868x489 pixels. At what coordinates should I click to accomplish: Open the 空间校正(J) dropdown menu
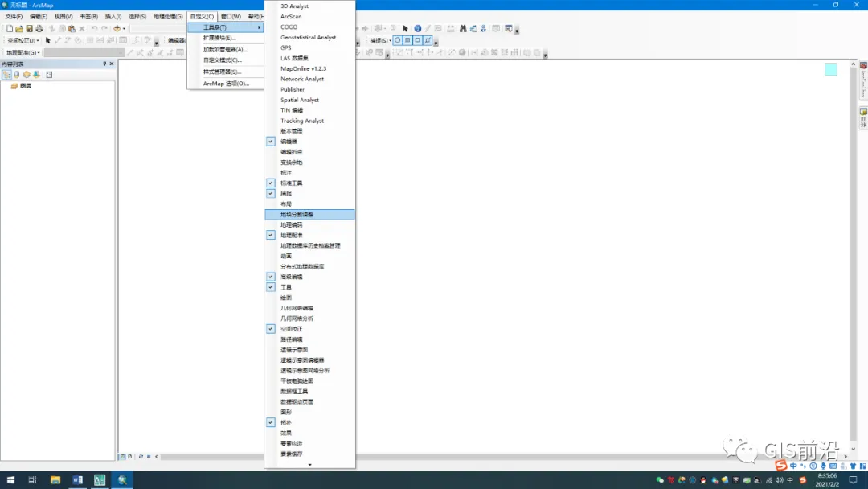[x=23, y=40]
